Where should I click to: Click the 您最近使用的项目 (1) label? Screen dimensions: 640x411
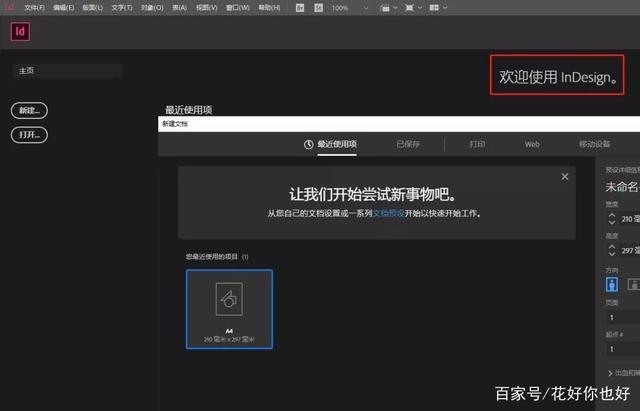point(217,257)
